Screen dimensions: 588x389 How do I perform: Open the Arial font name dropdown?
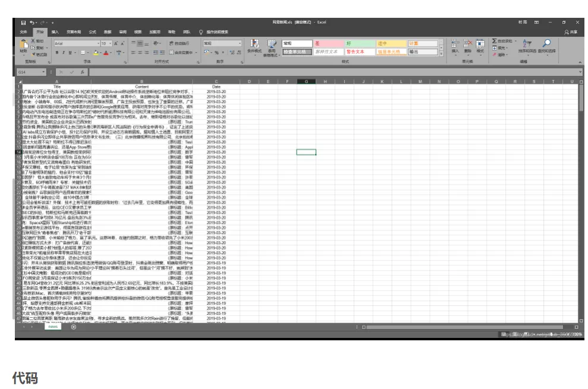(x=98, y=43)
